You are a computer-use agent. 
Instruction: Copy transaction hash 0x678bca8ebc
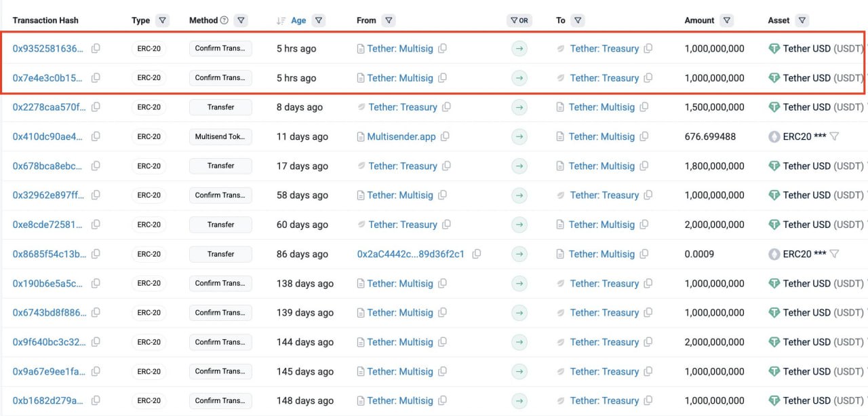pyautogui.click(x=96, y=166)
